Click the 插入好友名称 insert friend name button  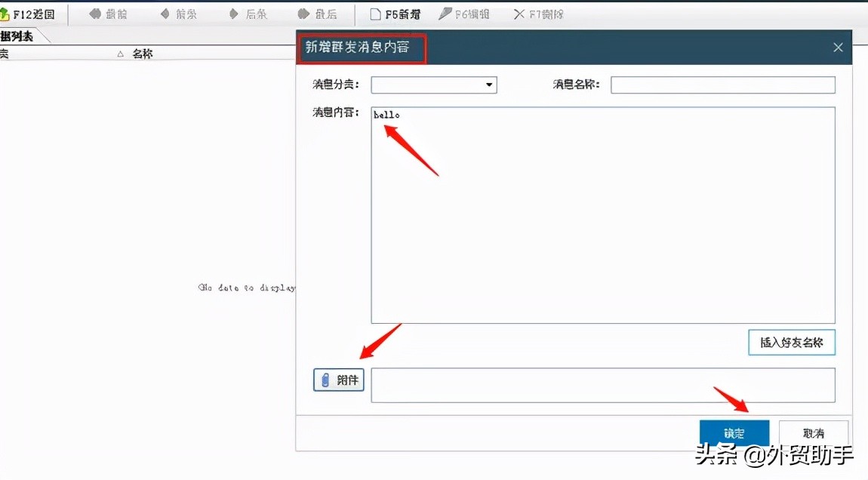pos(791,342)
